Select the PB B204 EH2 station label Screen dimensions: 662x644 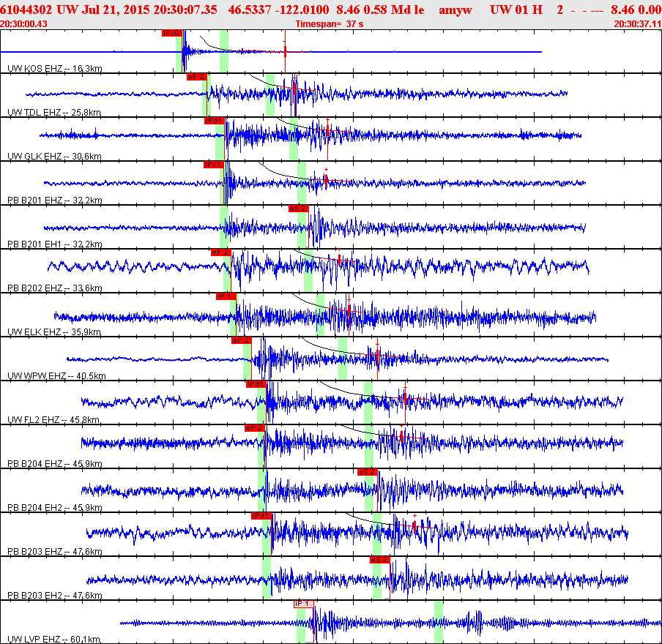click(x=55, y=507)
